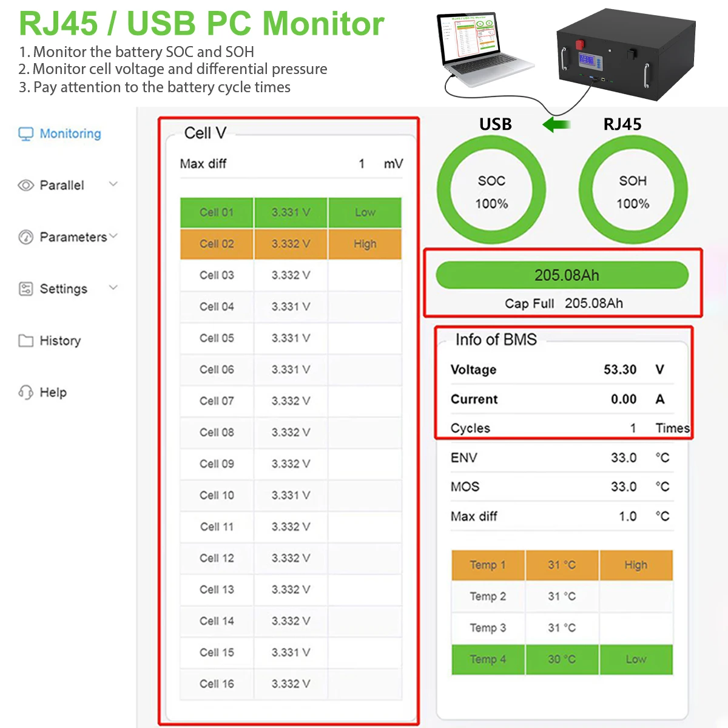Screen dimensions: 728x728
Task: Click the Parallel eye icon
Action: point(25,186)
